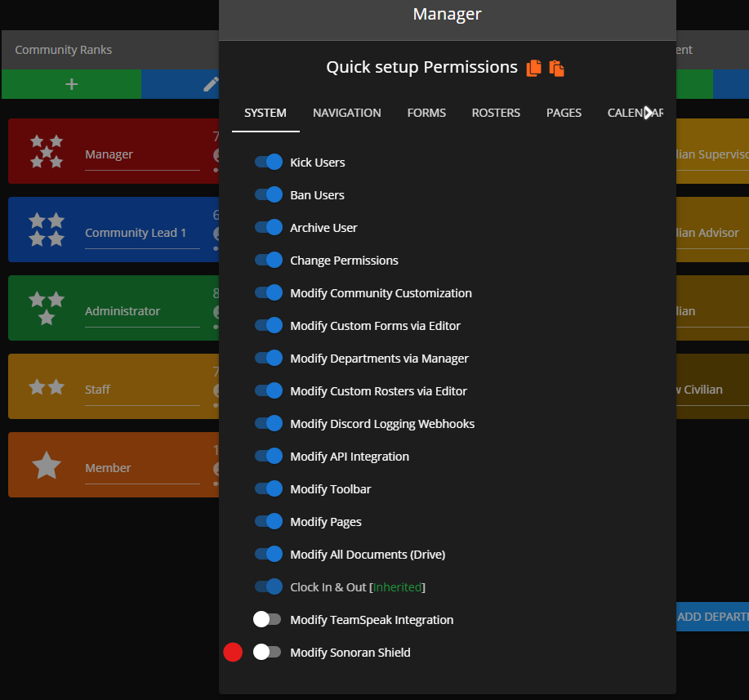Enable the Modify TeamSpeak Integration toggle
This screenshot has height=700, width=749.
coord(267,620)
